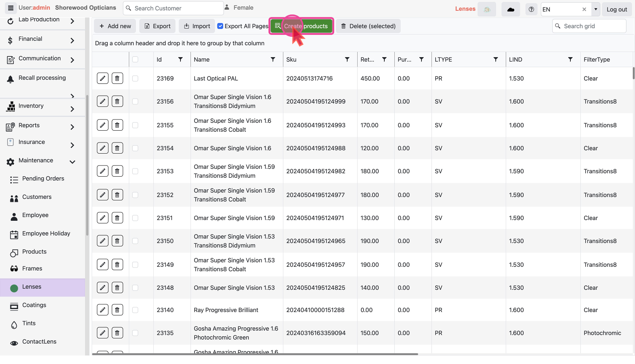This screenshot has width=635, height=364.
Task: Click the Add new button
Action: [115, 26]
